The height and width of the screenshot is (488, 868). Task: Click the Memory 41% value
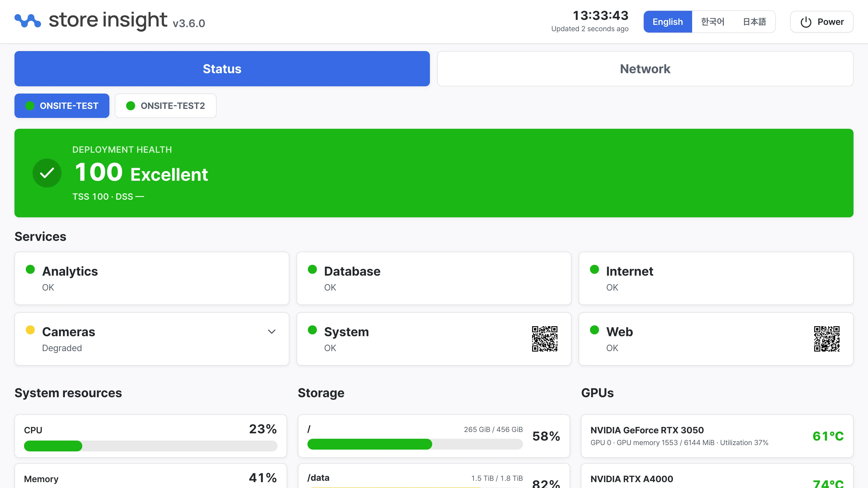263,478
